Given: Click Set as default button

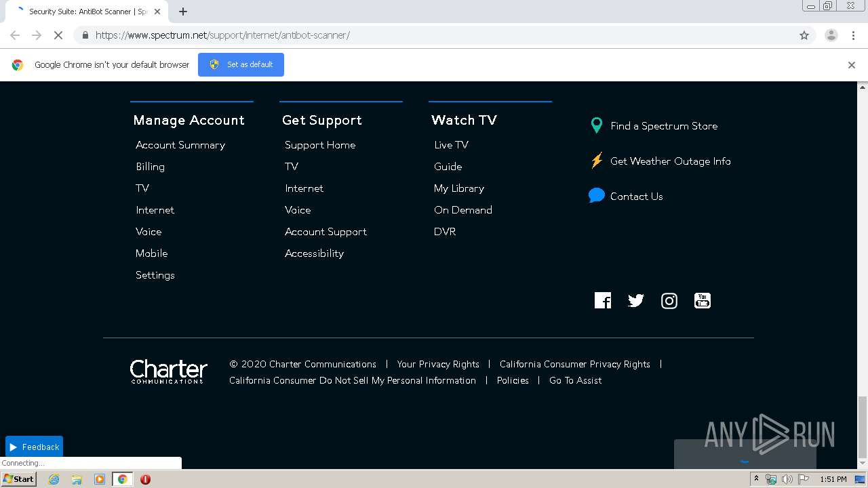Looking at the screenshot, I should (x=241, y=64).
